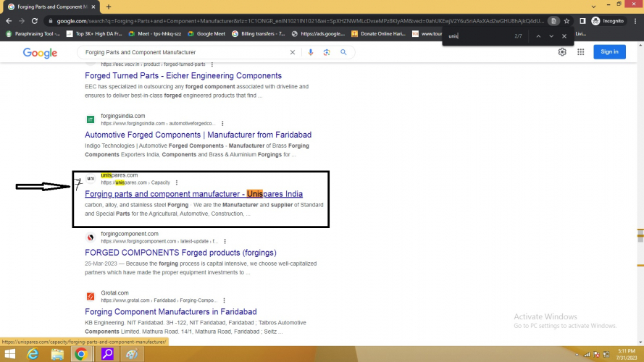Select the Forging Parts and Component browser tab
Viewport: 644px width, 362px height.
[x=51, y=7]
